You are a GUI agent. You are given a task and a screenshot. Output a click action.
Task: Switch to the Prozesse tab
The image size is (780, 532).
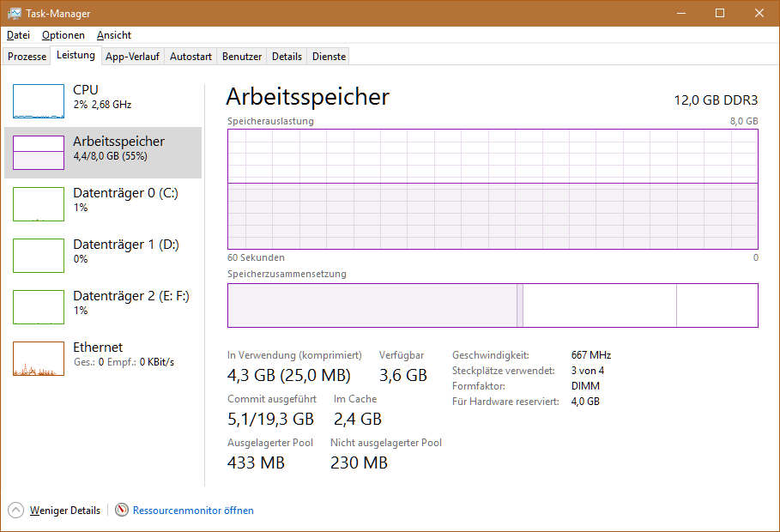(x=27, y=57)
